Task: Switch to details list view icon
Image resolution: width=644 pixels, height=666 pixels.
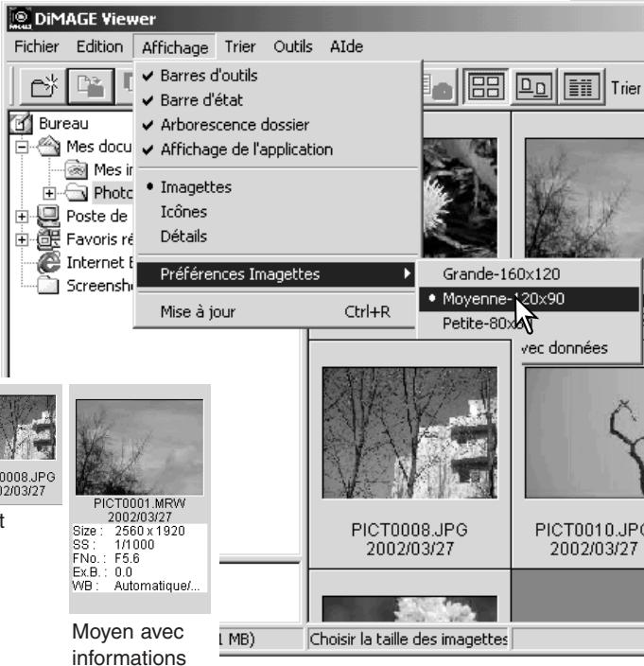Action: coord(582,87)
